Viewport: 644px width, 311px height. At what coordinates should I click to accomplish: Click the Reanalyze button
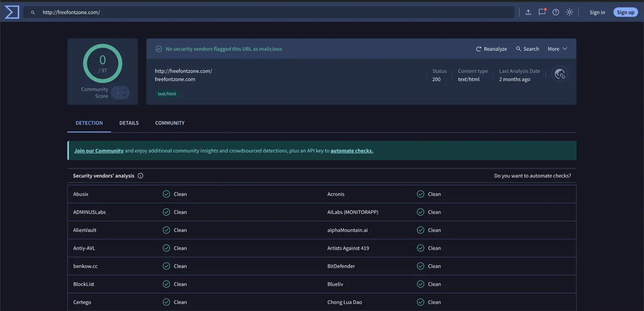pos(491,49)
